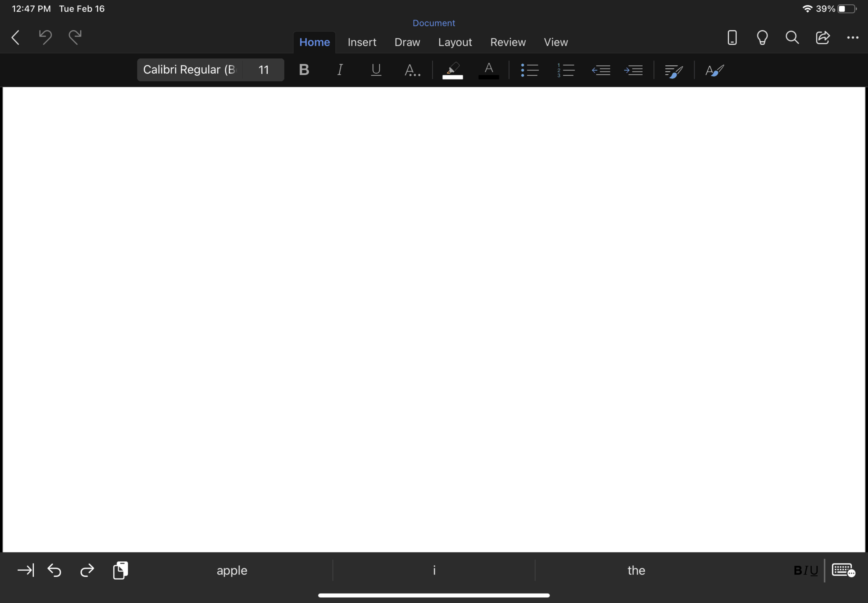Tap the apple word suggestion
The width and height of the screenshot is (868, 603).
231,570
